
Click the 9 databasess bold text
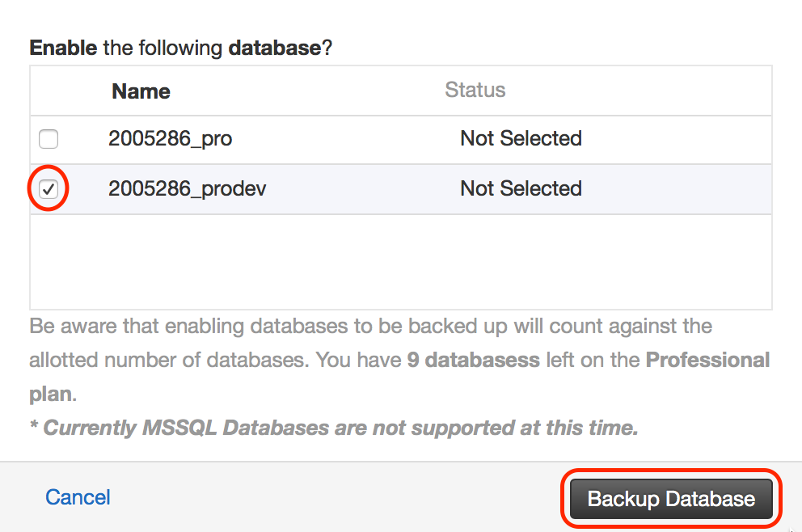(474, 360)
